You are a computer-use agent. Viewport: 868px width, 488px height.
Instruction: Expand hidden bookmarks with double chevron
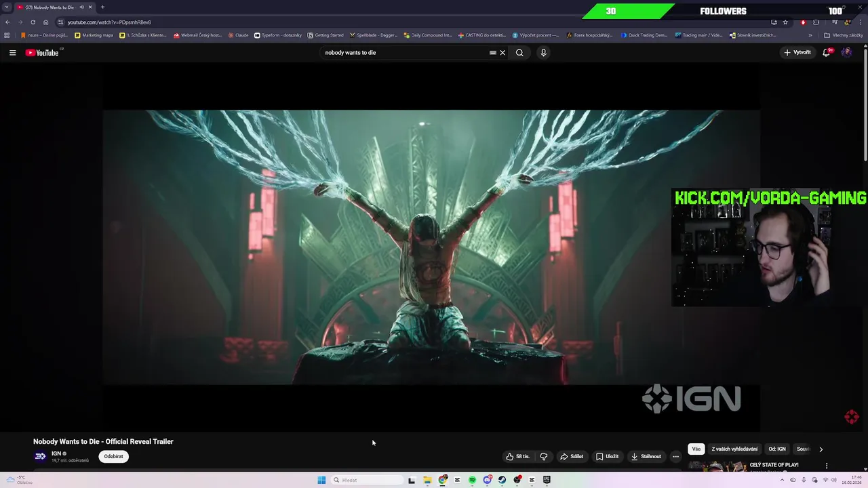[x=810, y=35]
